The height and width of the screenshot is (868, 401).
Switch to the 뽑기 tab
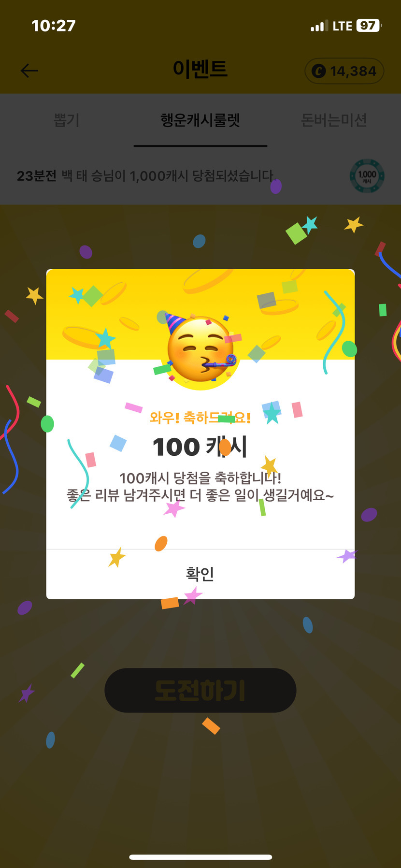coord(67,120)
